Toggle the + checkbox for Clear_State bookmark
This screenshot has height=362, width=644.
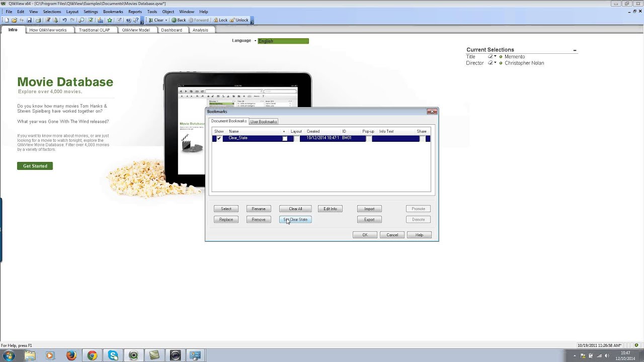(x=285, y=138)
